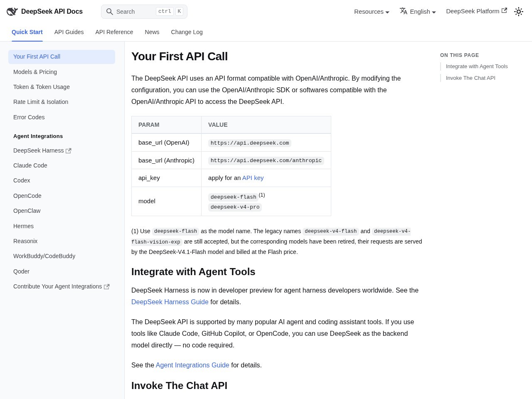Viewport: 532px width, 399px height.
Task: Click external icon beside Contribute Your Agent Integrations
Action: (x=107, y=287)
